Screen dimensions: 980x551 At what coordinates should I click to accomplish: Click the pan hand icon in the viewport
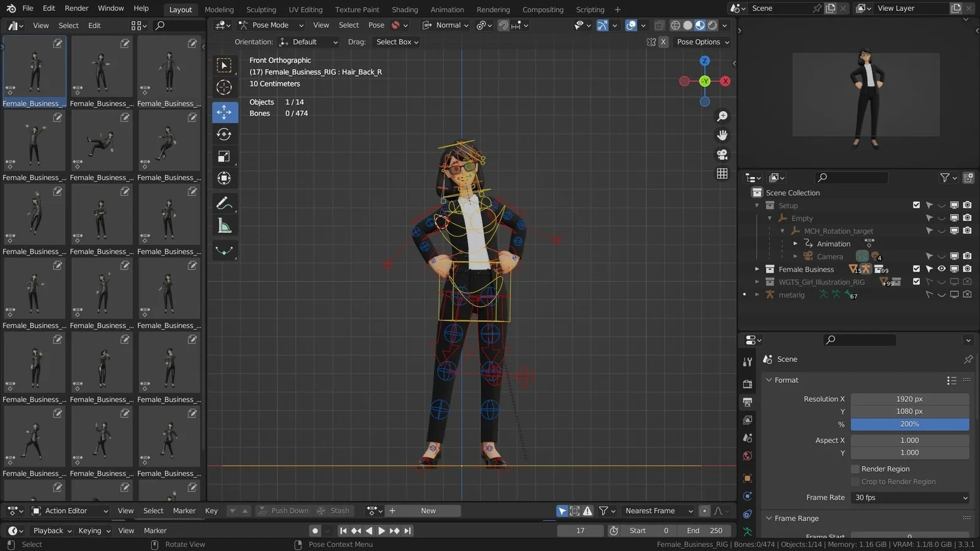(722, 135)
